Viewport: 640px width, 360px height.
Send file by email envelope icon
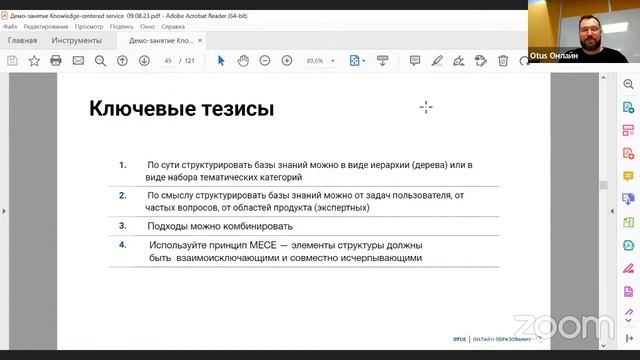[x=78, y=61]
